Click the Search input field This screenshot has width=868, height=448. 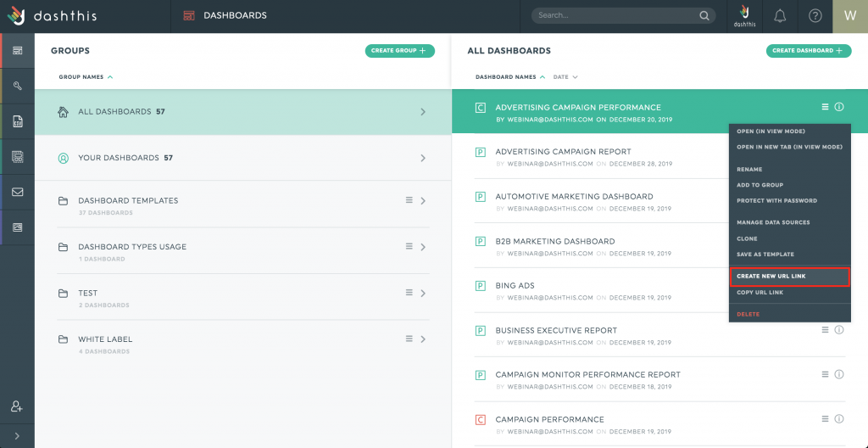tap(623, 15)
